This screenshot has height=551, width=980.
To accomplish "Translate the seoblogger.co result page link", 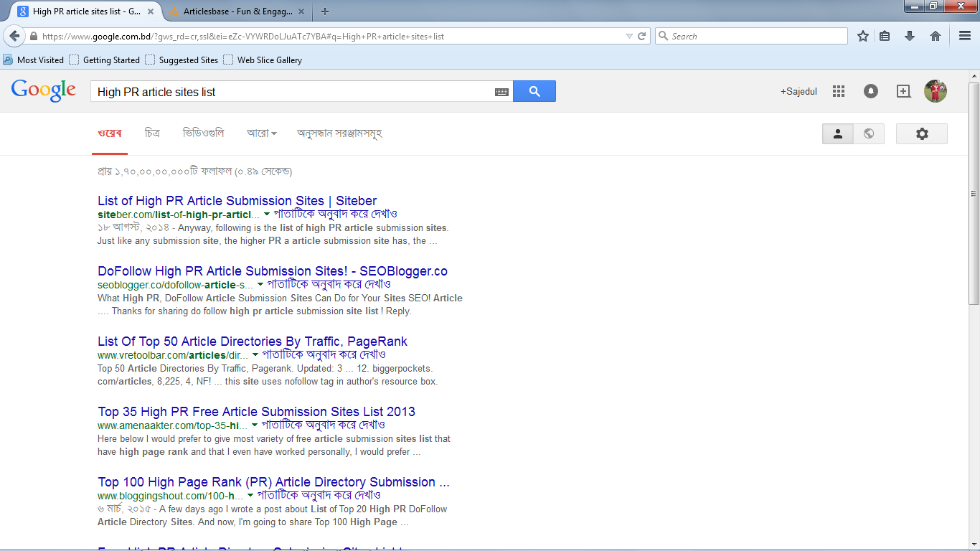I will point(329,284).
